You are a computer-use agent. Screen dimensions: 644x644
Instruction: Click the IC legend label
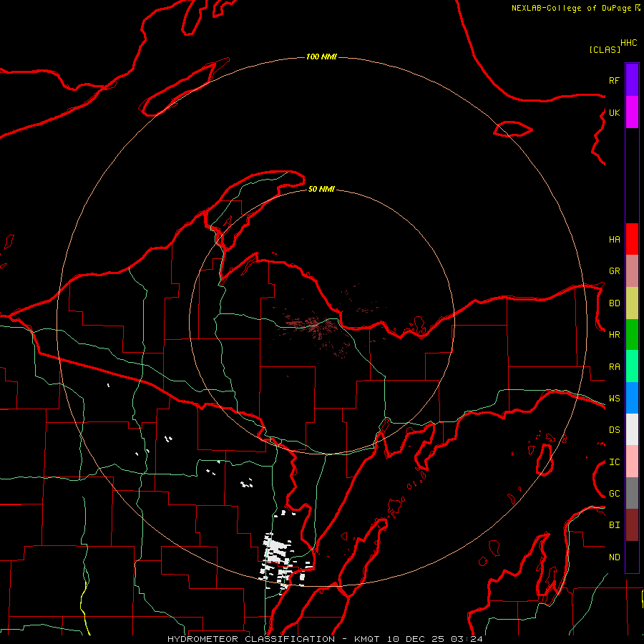coord(614,462)
